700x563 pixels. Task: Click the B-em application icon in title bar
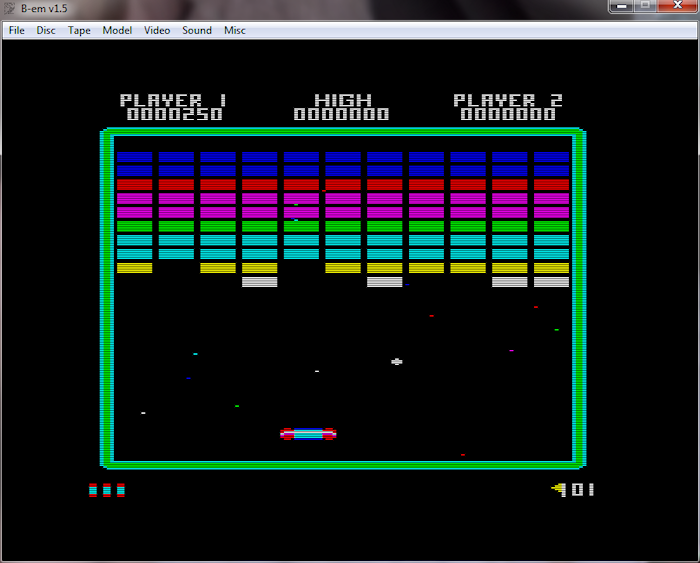[x=9, y=8]
